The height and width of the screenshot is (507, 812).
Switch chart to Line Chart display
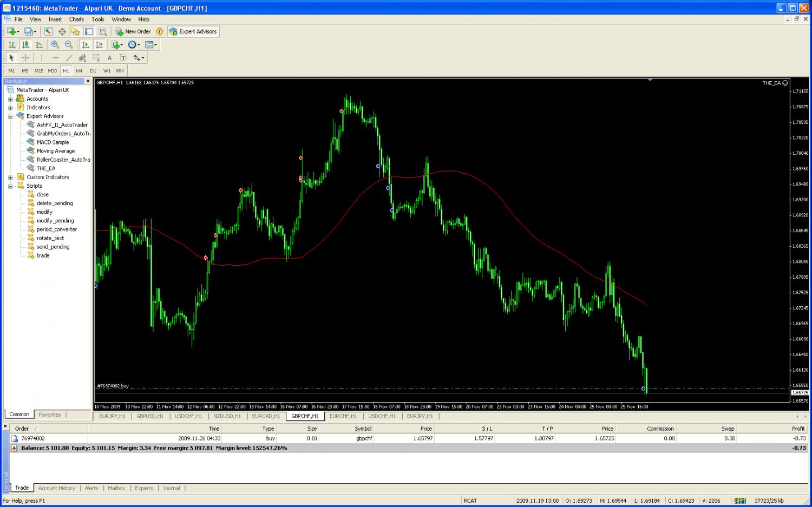[x=39, y=45]
